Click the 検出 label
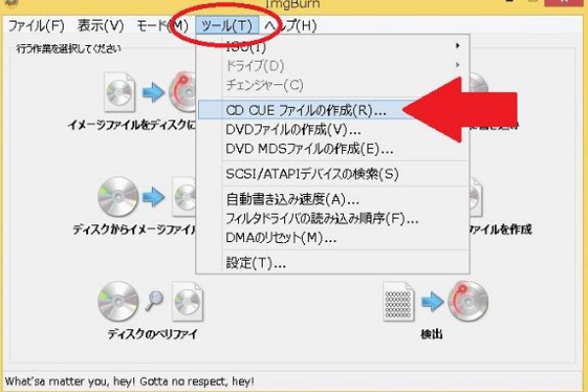This screenshot has height=392, width=588. [431, 334]
